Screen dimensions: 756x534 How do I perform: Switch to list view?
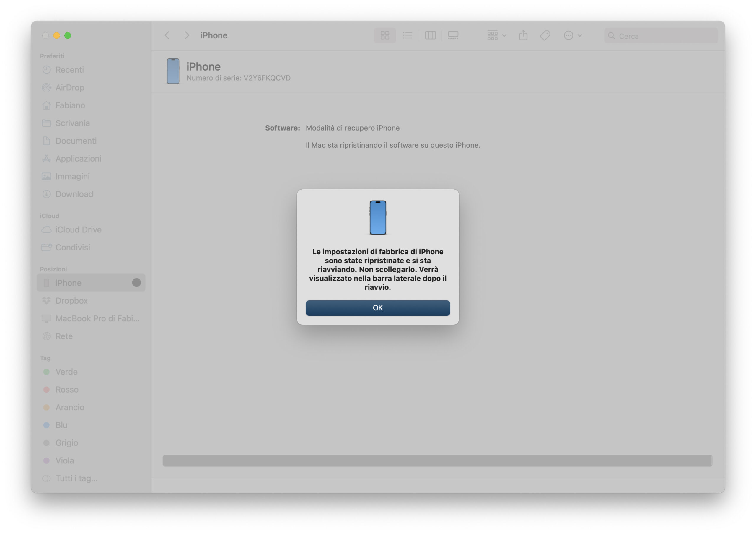407,35
